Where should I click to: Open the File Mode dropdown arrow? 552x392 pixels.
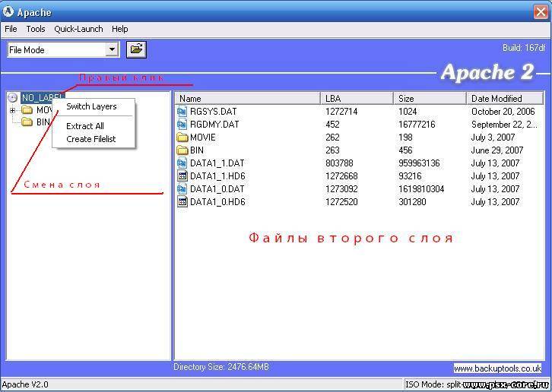(x=112, y=49)
